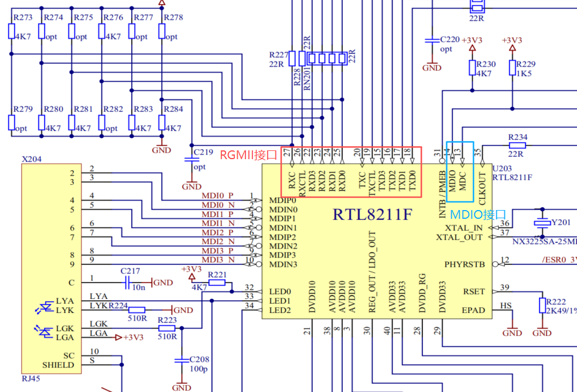This screenshot has height=392, width=577.
Task: Click the HS label near EPAD
Action: pyautogui.click(x=506, y=305)
